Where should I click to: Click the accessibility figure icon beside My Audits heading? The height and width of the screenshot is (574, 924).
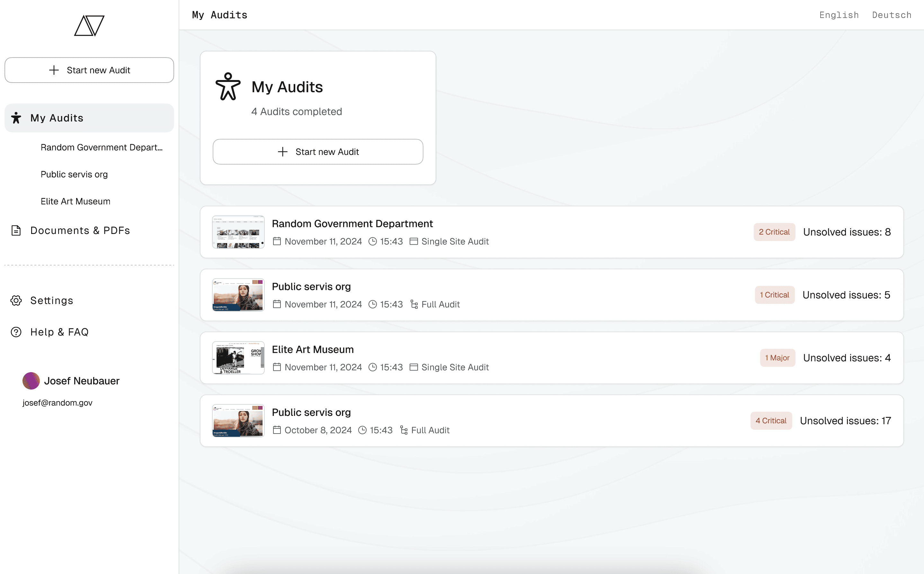point(228,86)
